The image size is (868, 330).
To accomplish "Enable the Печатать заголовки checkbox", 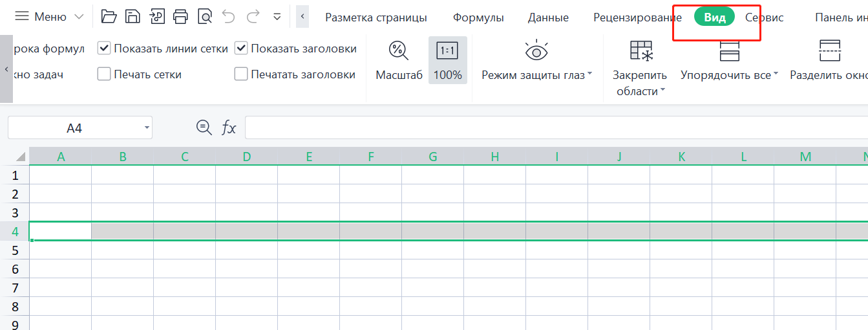I will click(241, 74).
